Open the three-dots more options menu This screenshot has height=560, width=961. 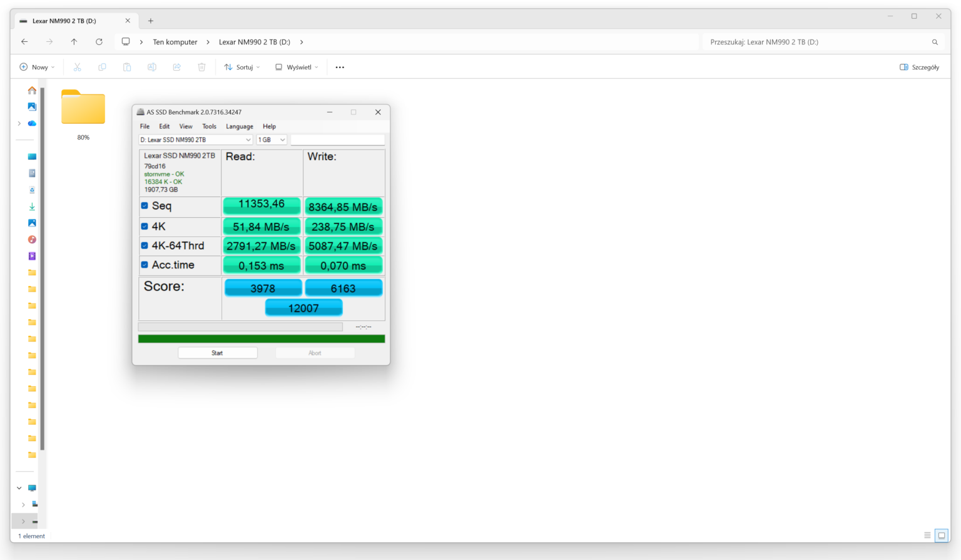tap(340, 68)
